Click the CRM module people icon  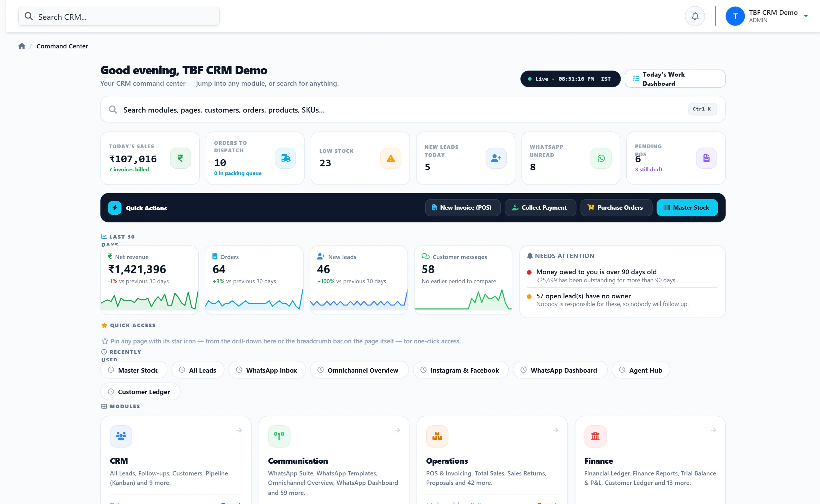coord(121,436)
